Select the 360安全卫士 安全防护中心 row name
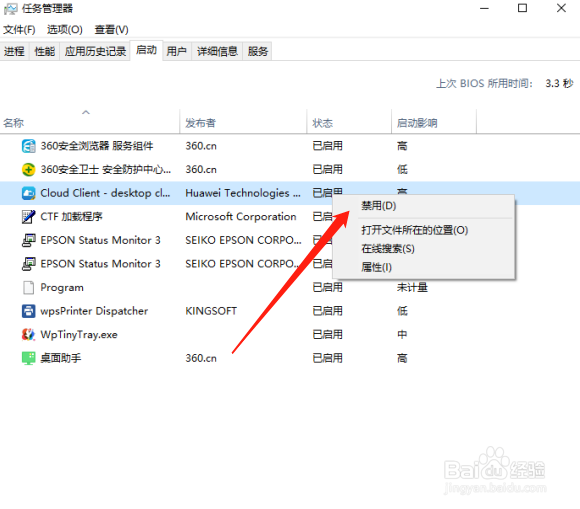Screen dimensions: 580x509 (x=106, y=169)
